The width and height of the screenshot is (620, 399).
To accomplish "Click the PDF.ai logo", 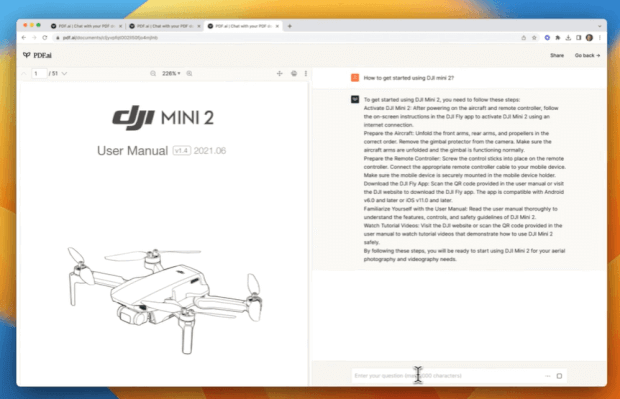I will coord(37,55).
